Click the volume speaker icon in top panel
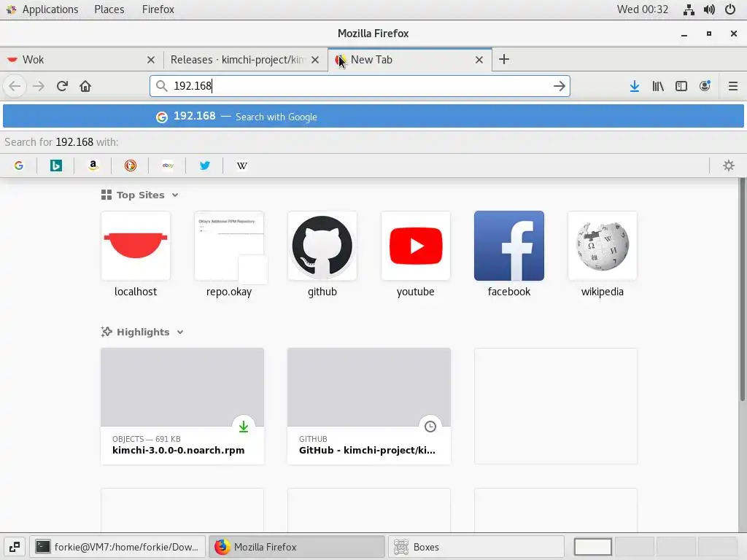 click(709, 9)
